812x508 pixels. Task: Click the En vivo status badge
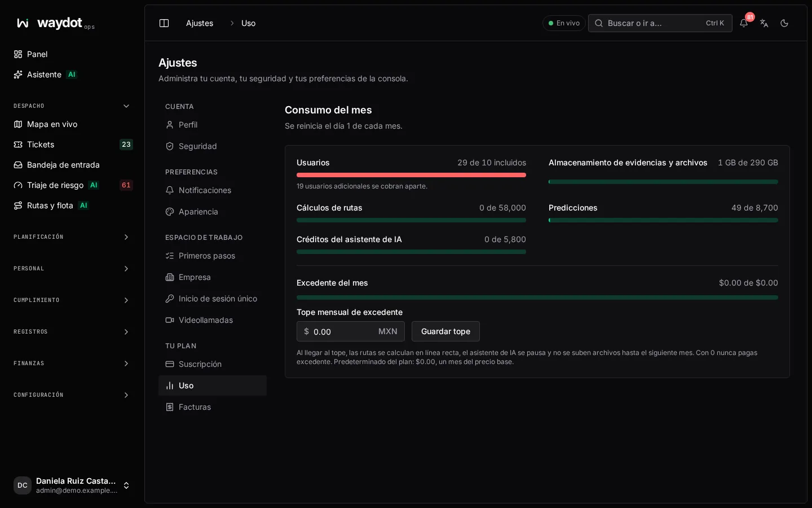point(564,23)
